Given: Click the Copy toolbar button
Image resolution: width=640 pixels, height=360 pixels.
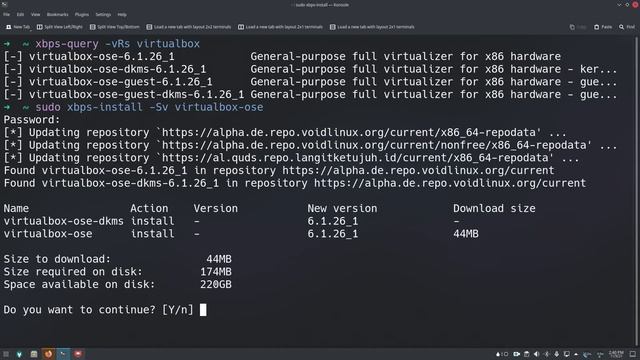Looking at the screenshot, I should pos(578,27).
